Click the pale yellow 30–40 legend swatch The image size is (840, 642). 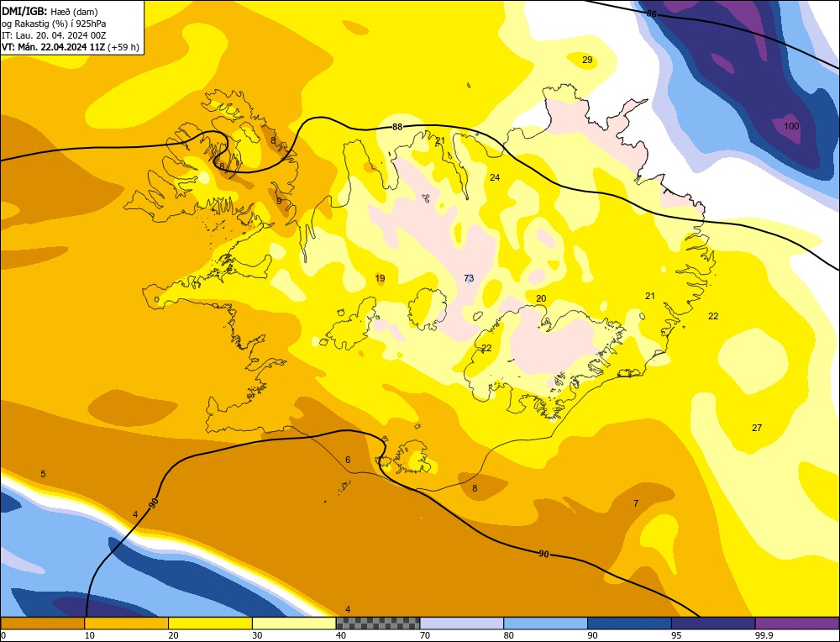coord(294,624)
